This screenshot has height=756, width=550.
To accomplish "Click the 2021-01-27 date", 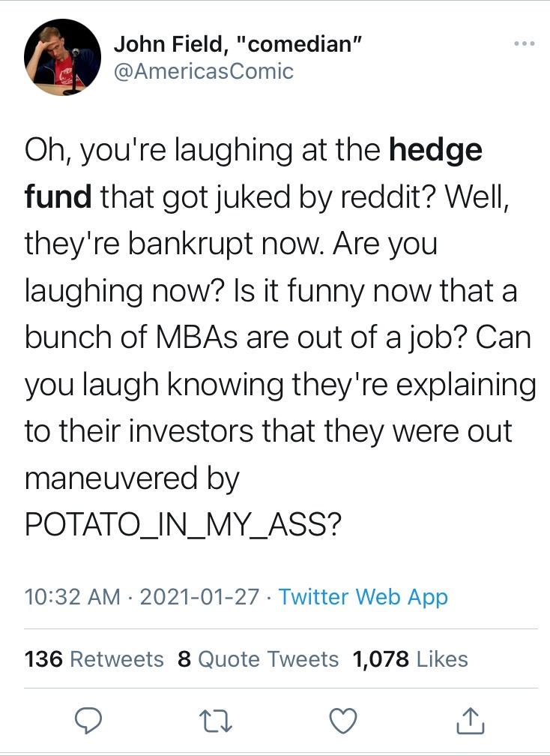I will click(199, 597).
